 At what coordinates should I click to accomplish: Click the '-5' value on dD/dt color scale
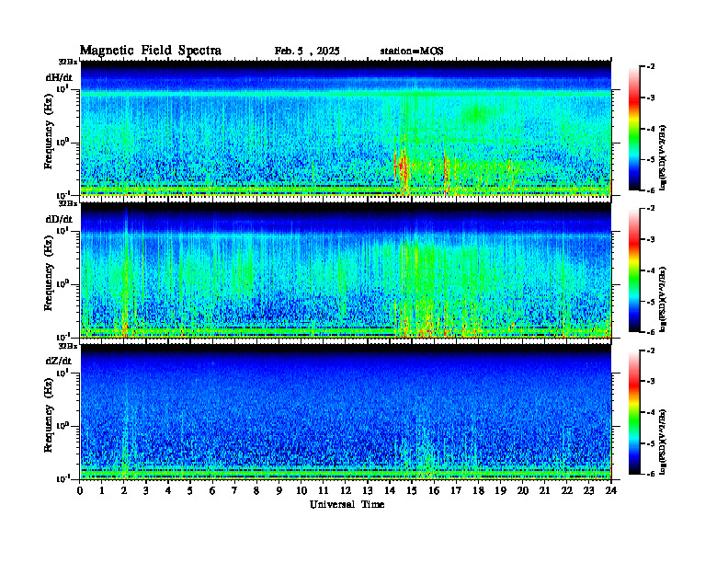651,302
